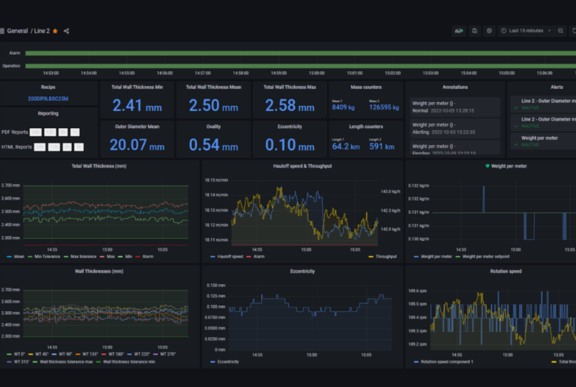The height and width of the screenshot is (387, 576).
Task: Click the alert heart icon on Weight per meter panel
Action: [x=487, y=166]
